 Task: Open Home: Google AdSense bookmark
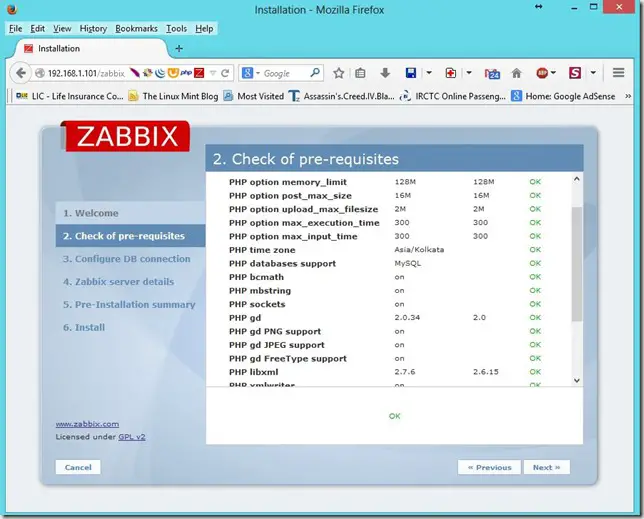click(x=563, y=96)
